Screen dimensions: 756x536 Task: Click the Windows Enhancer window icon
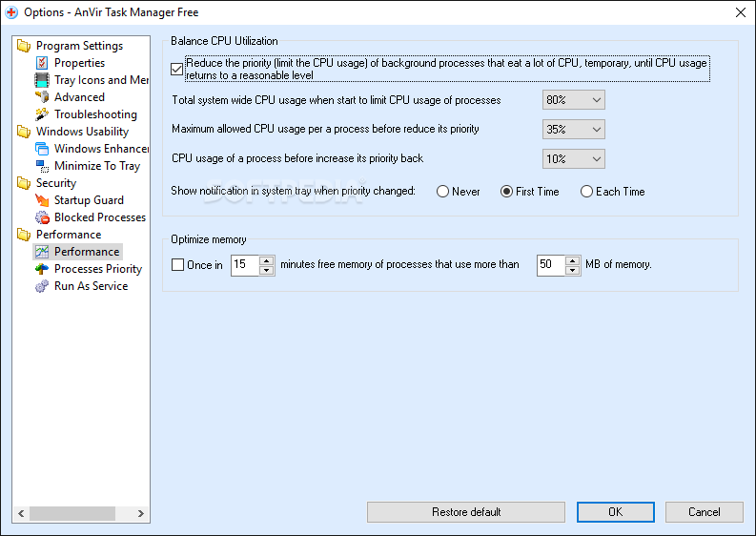[42, 149]
